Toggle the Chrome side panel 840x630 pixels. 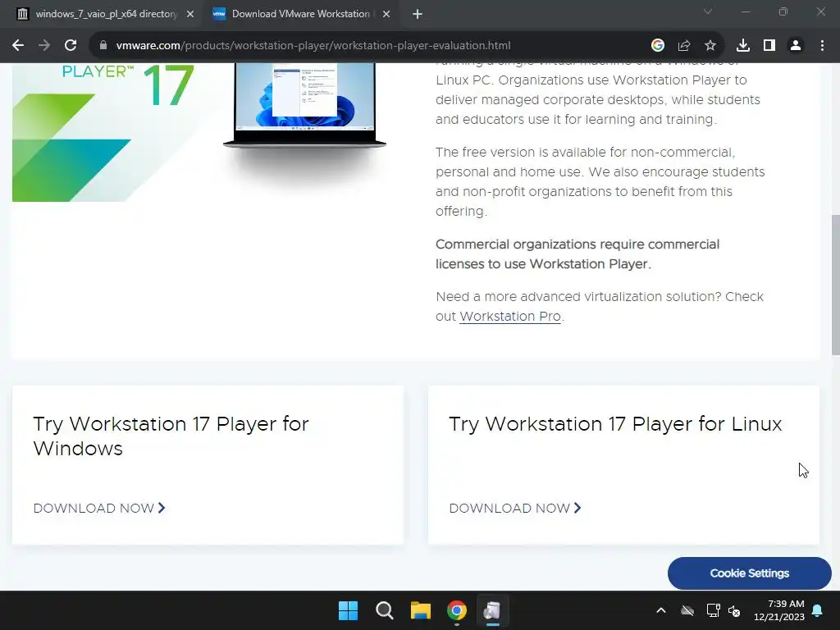pyautogui.click(x=769, y=46)
